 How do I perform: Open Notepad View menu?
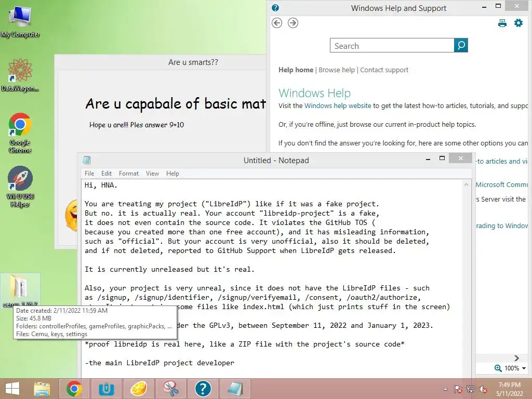click(152, 174)
